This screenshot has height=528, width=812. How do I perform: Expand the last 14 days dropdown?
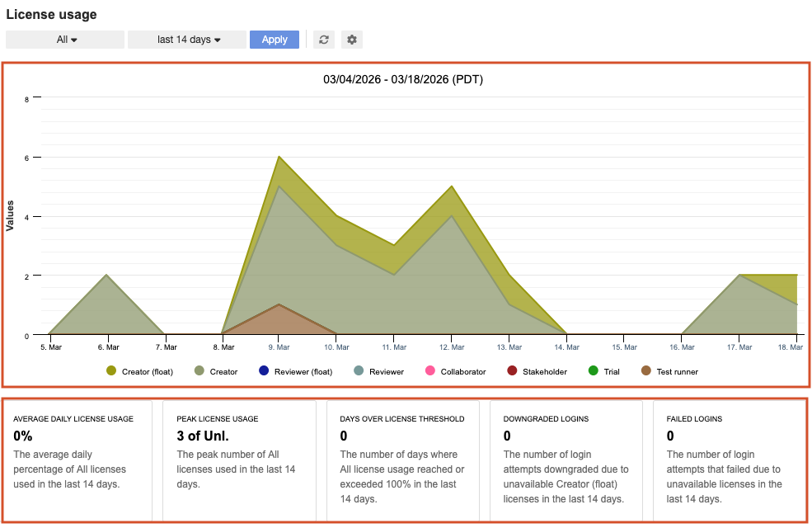click(x=188, y=40)
